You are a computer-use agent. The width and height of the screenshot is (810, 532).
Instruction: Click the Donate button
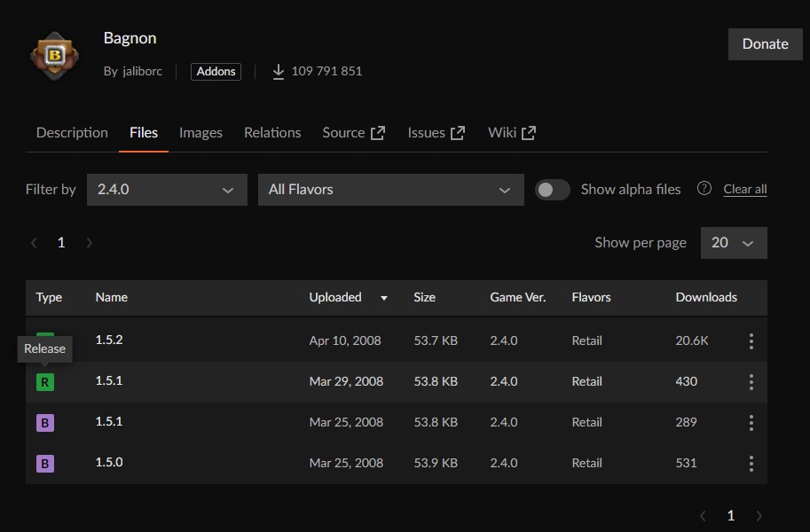click(765, 44)
